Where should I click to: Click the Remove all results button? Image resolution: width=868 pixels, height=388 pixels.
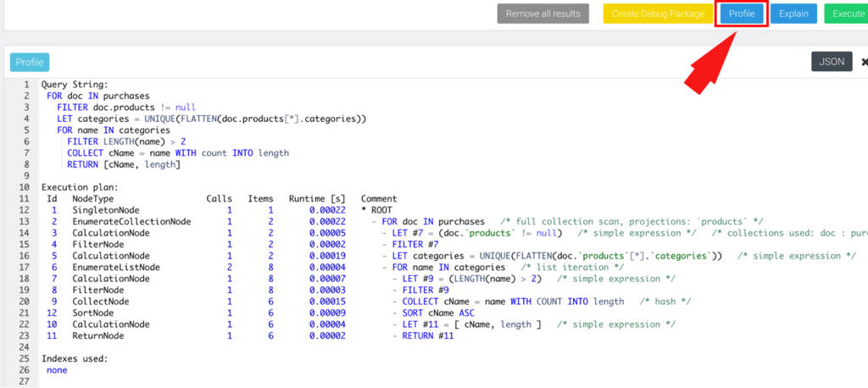point(543,14)
